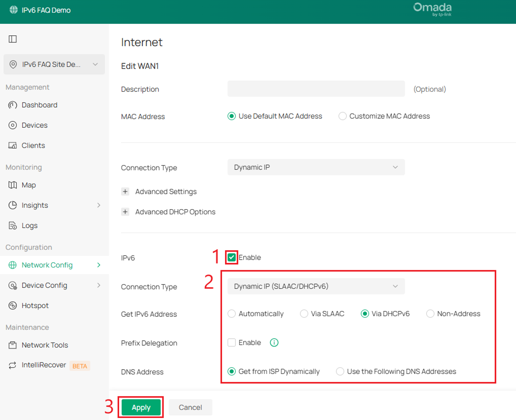Viewport: 516px width, 420px height.
Task: Enable Prefix Delegation checkbox
Action: 231,342
